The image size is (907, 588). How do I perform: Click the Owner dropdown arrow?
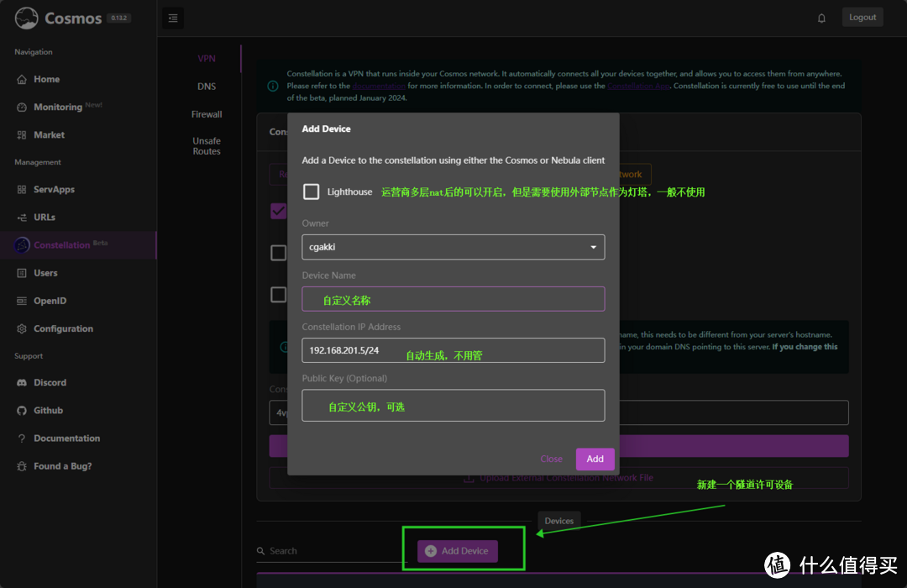593,247
